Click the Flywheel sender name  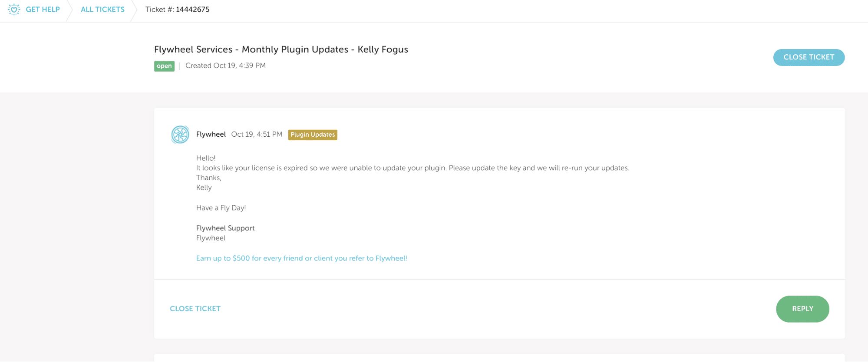(211, 135)
